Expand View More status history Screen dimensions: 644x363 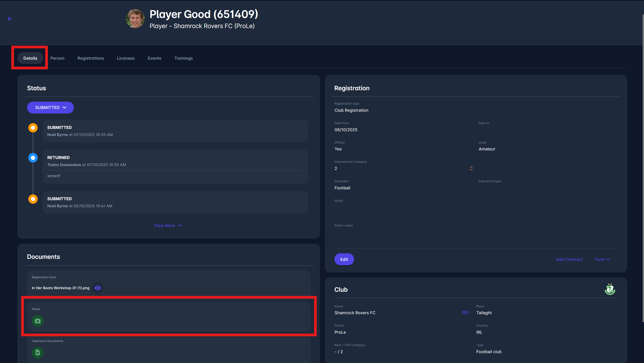pos(168,225)
